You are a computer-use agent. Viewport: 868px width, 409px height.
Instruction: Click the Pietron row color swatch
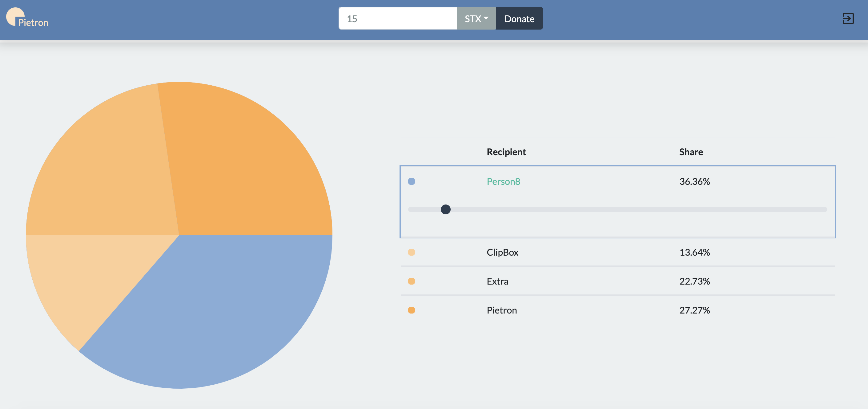tap(412, 310)
